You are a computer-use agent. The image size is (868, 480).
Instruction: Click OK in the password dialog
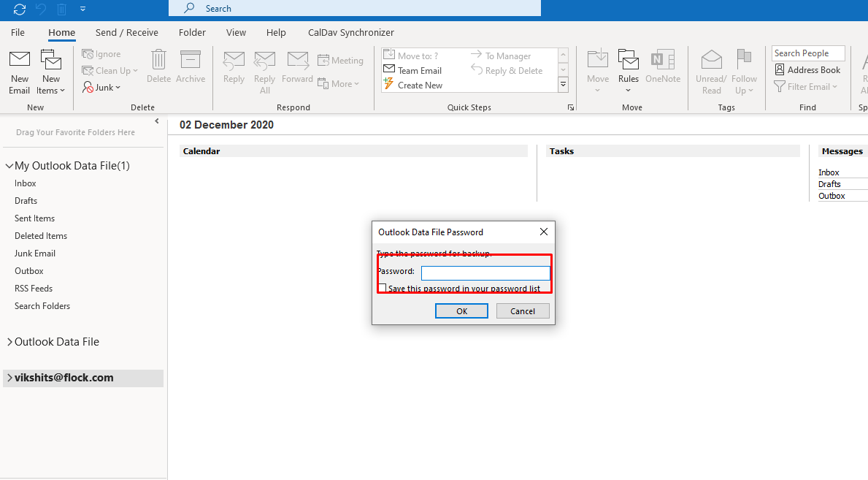461,311
